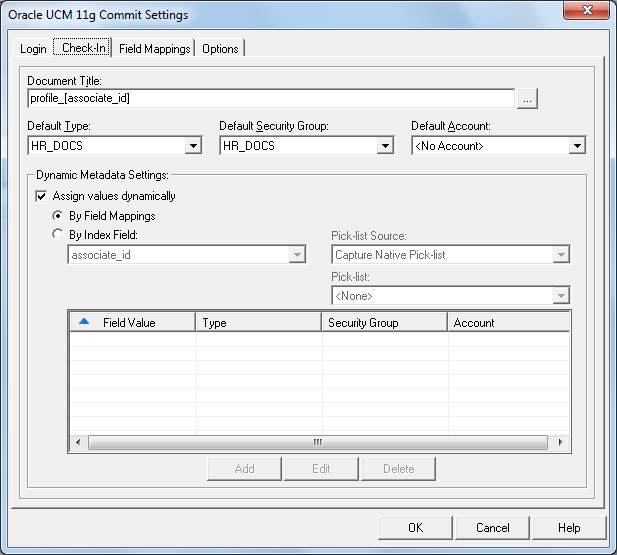Select the By Field Mappings radio option
The image size is (617, 555).
click(58, 216)
